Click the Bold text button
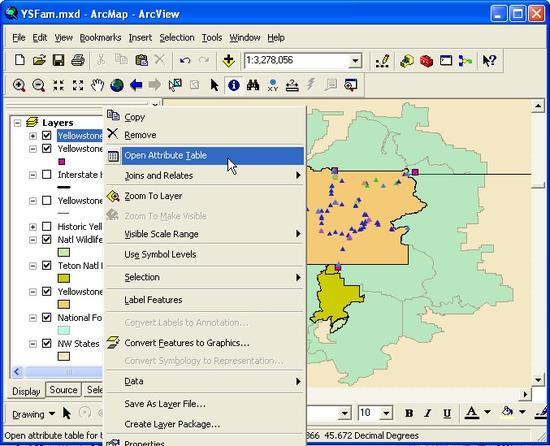The width and height of the screenshot is (550, 446). pyautogui.click(x=409, y=413)
